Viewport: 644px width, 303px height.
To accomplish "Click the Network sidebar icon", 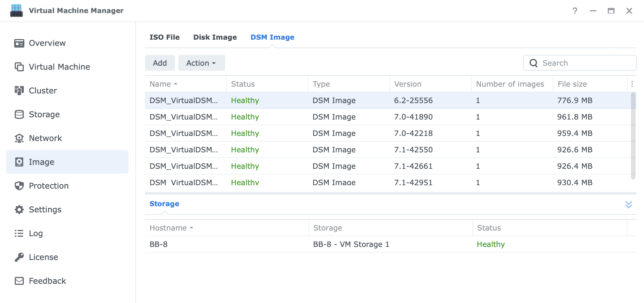I will (19, 138).
